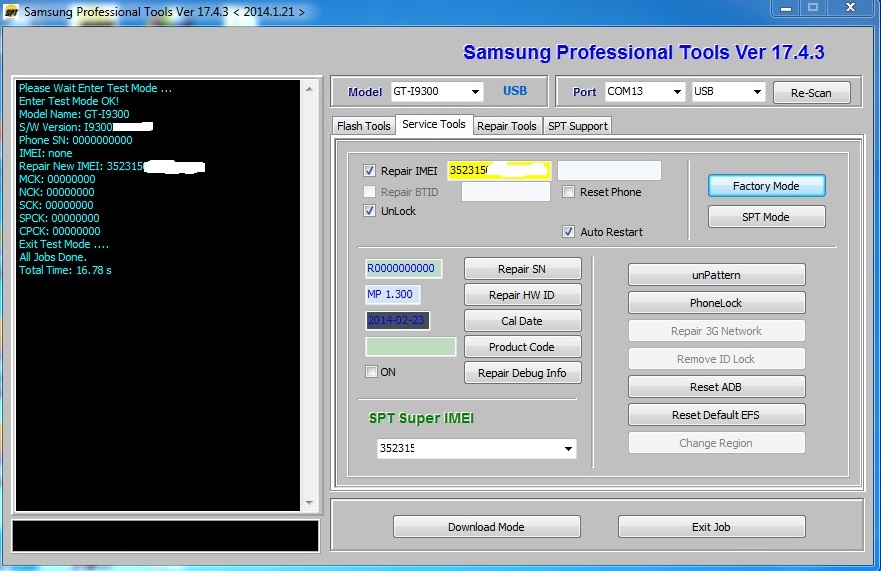Click the green SPT Super IMEI heading

421,418
